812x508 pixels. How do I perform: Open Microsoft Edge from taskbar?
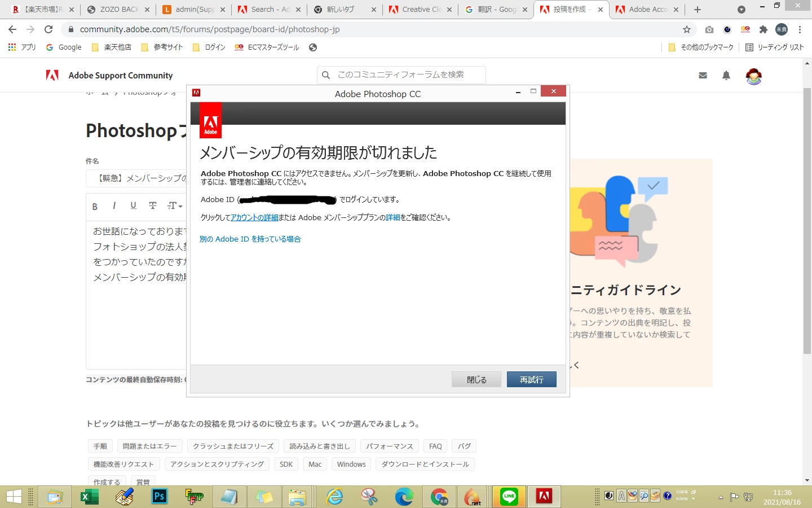click(404, 497)
